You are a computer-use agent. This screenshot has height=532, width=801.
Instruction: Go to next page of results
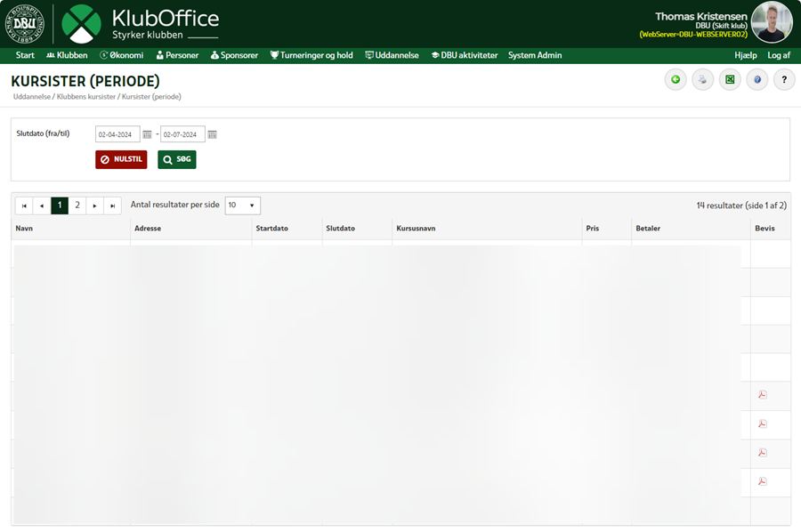pyautogui.click(x=95, y=206)
